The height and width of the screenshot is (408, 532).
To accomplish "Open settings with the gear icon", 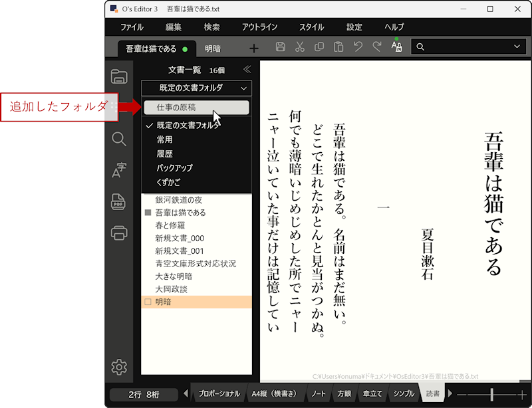I will coord(119,367).
